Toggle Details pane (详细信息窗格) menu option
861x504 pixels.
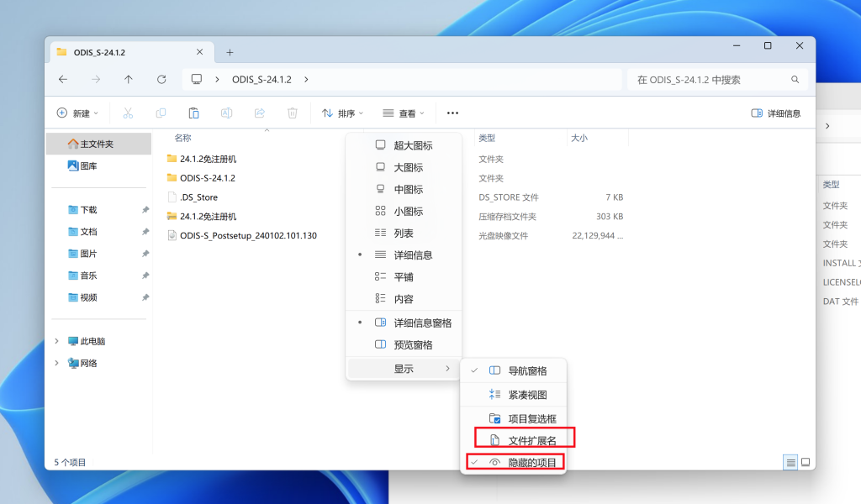(x=404, y=323)
